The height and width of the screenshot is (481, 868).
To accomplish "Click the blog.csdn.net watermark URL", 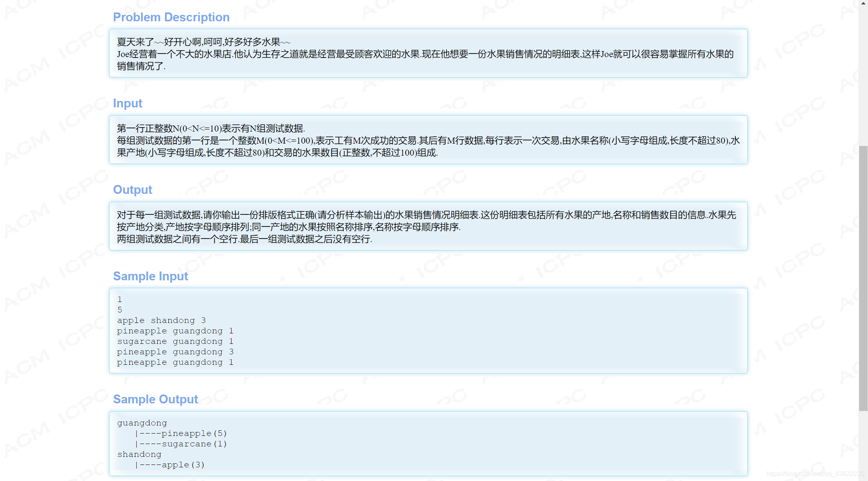I will pos(815,474).
